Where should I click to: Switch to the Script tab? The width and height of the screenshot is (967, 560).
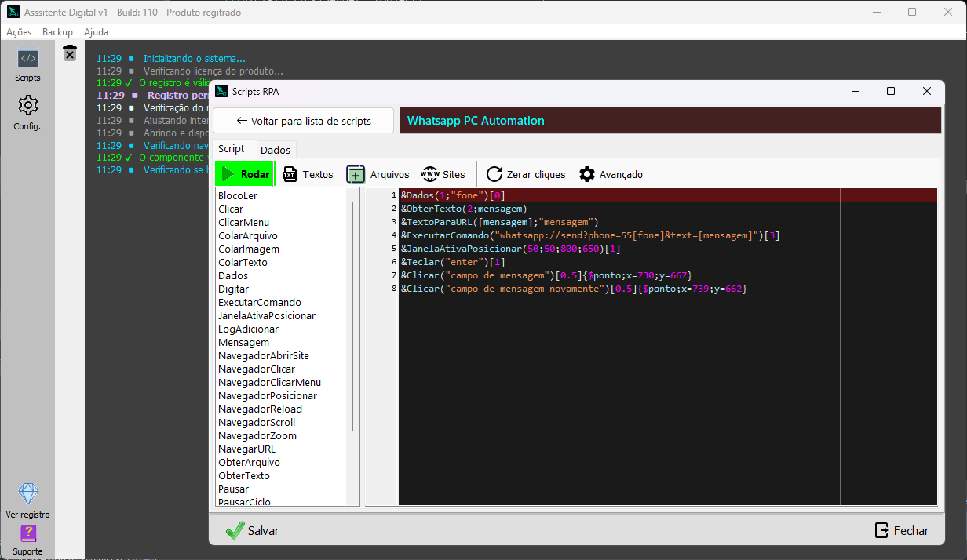coord(232,148)
